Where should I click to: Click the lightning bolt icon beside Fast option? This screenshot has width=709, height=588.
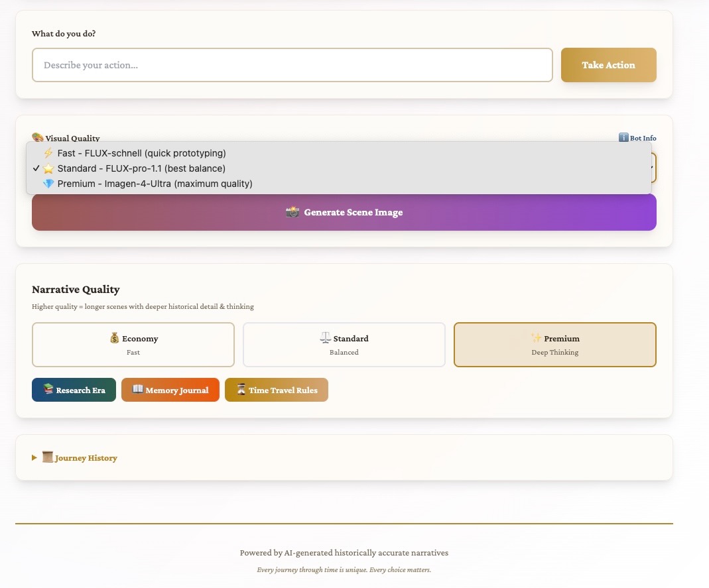(x=47, y=153)
